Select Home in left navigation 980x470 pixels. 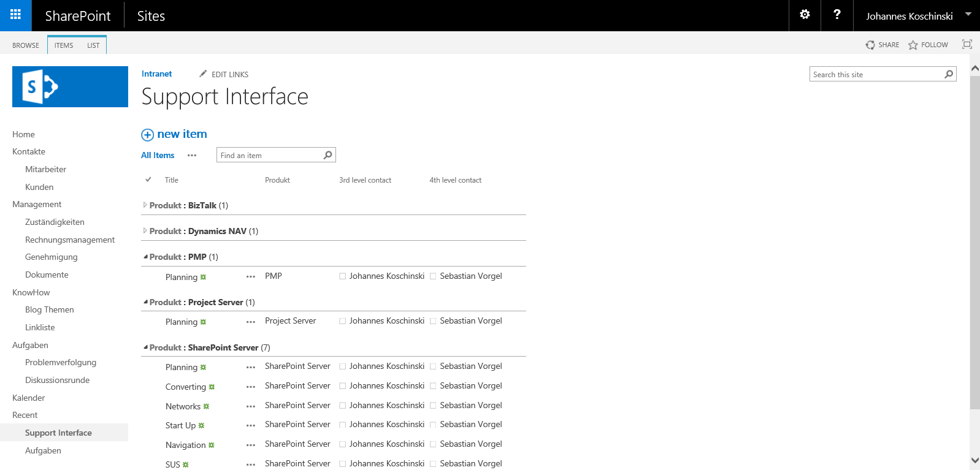pyautogui.click(x=23, y=134)
